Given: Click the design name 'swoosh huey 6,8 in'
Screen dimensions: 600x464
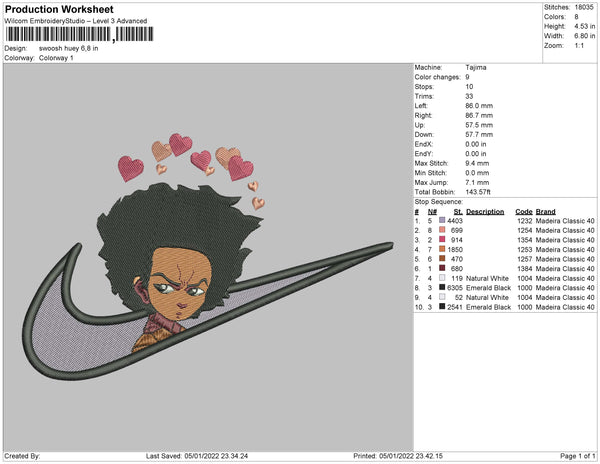Looking at the screenshot, I should pyautogui.click(x=68, y=49).
